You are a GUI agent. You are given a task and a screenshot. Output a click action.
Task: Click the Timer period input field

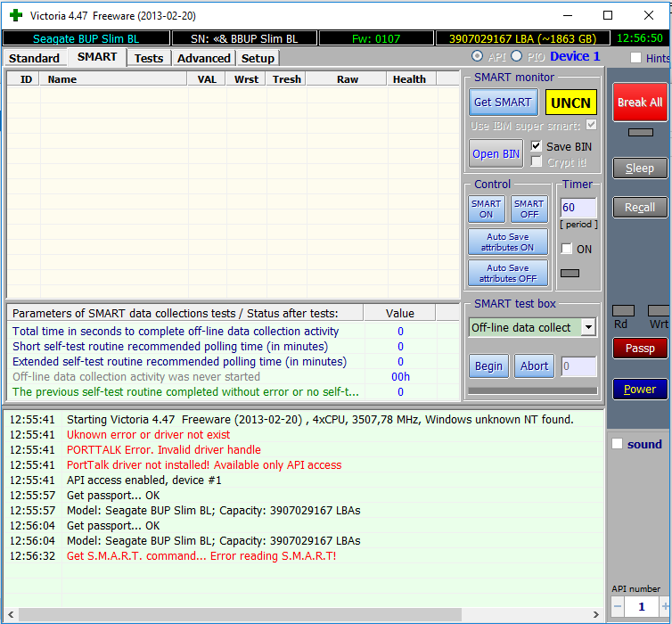pos(578,208)
